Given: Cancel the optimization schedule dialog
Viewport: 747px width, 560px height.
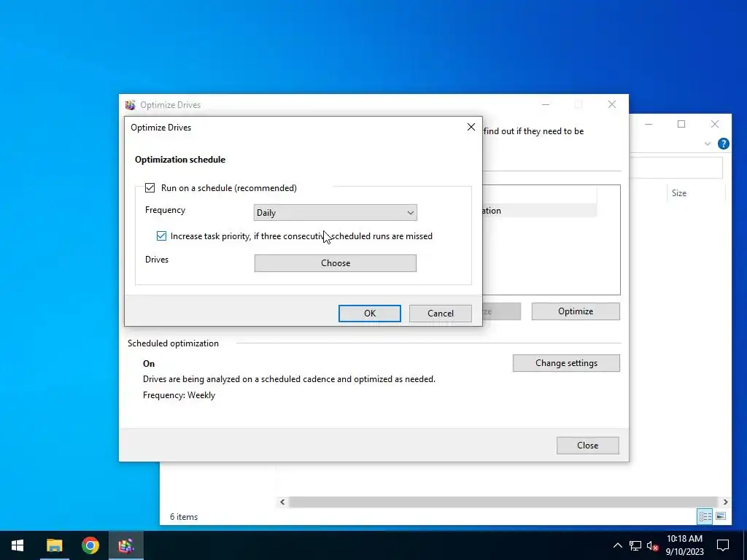Looking at the screenshot, I should 440,314.
